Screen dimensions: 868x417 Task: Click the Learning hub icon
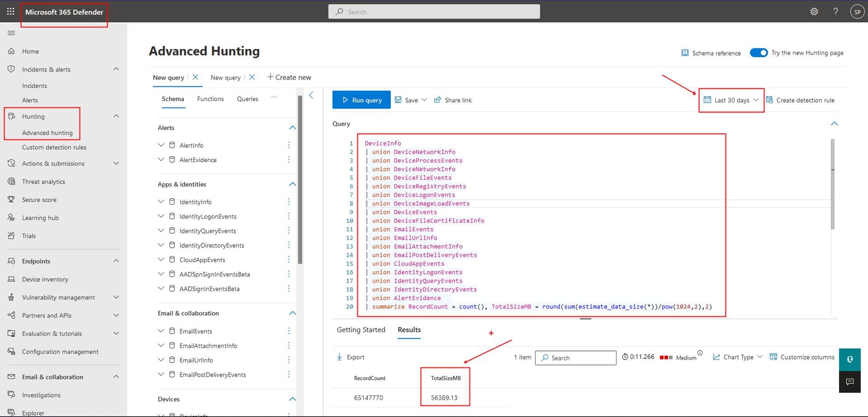pos(11,218)
